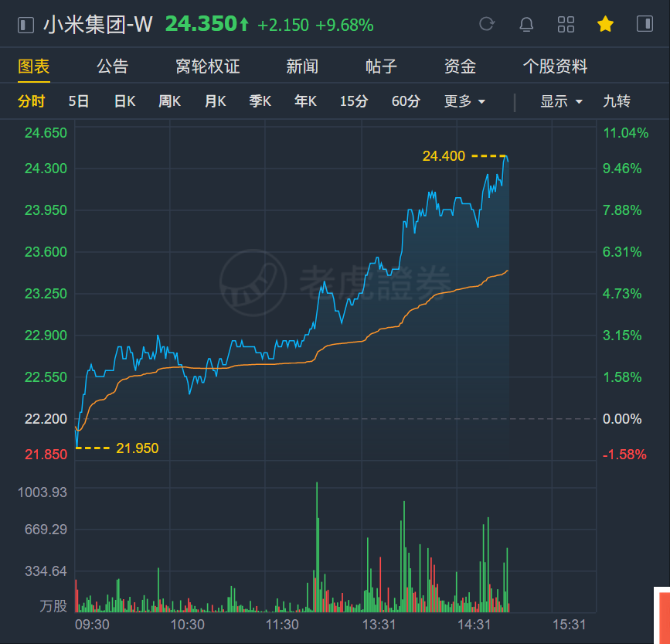Click the 0.00% percentage axis label

[622, 419]
